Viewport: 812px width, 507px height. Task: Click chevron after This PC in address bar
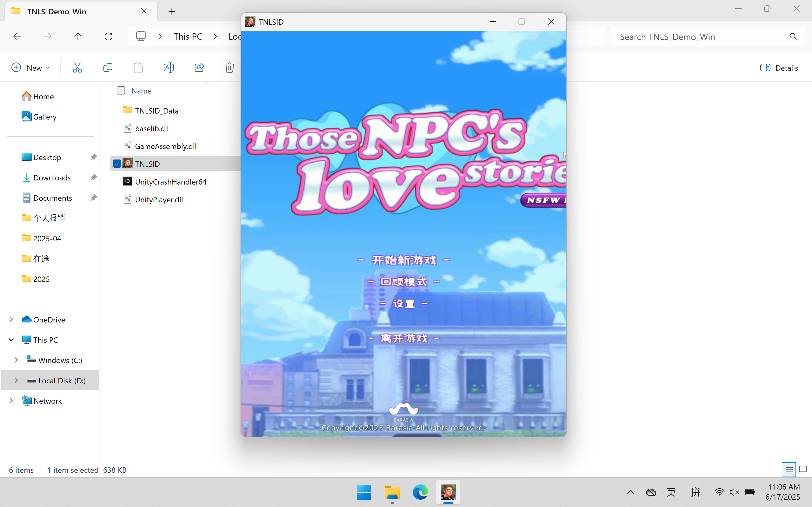point(215,36)
